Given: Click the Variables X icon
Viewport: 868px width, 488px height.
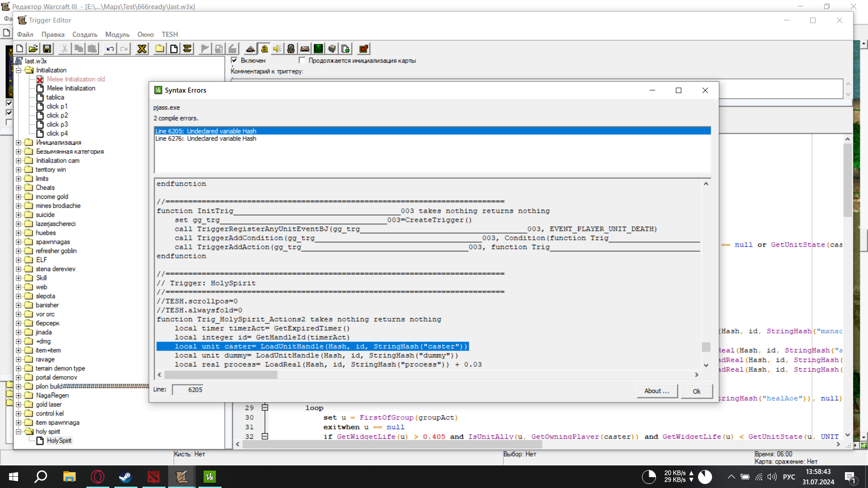Looking at the screenshot, I should coord(142,49).
